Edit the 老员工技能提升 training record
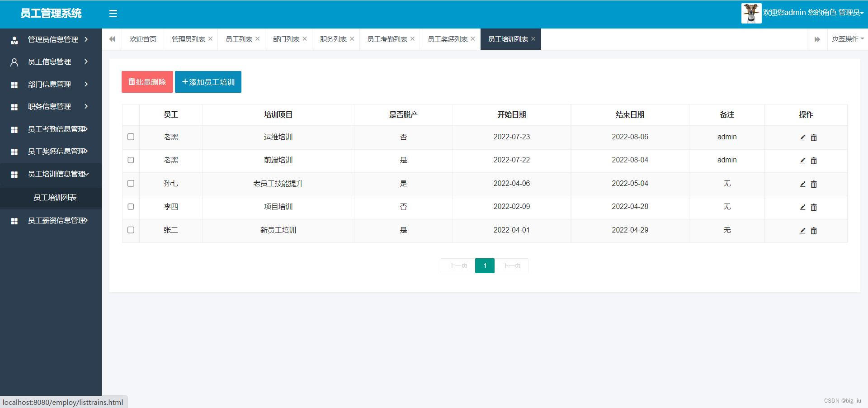 coord(802,184)
